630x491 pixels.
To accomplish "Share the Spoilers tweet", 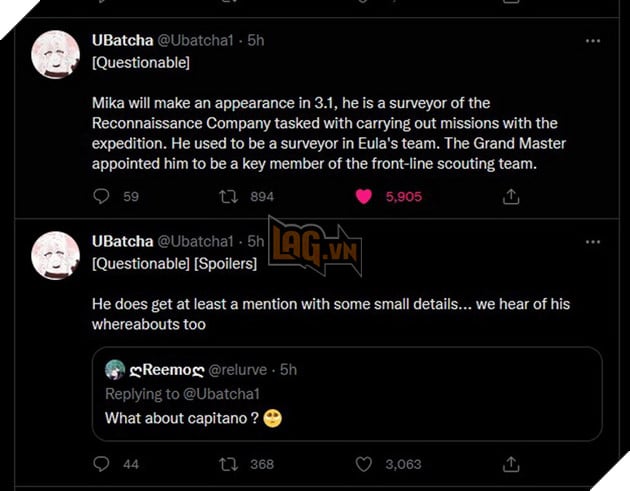I will (x=511, y=463).
